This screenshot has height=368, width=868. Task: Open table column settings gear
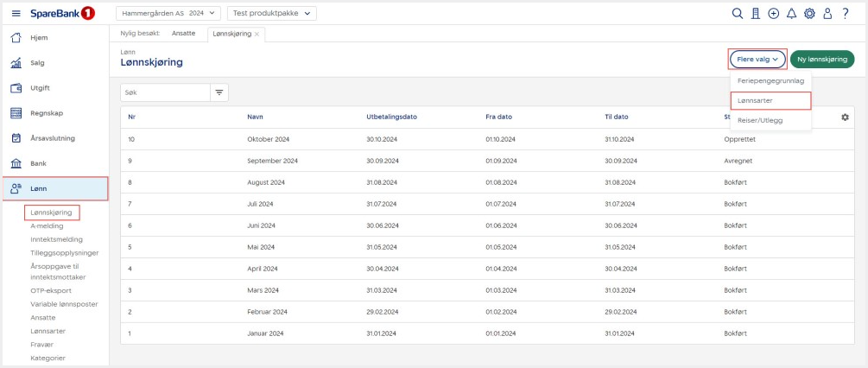click(x=845, y=117)
